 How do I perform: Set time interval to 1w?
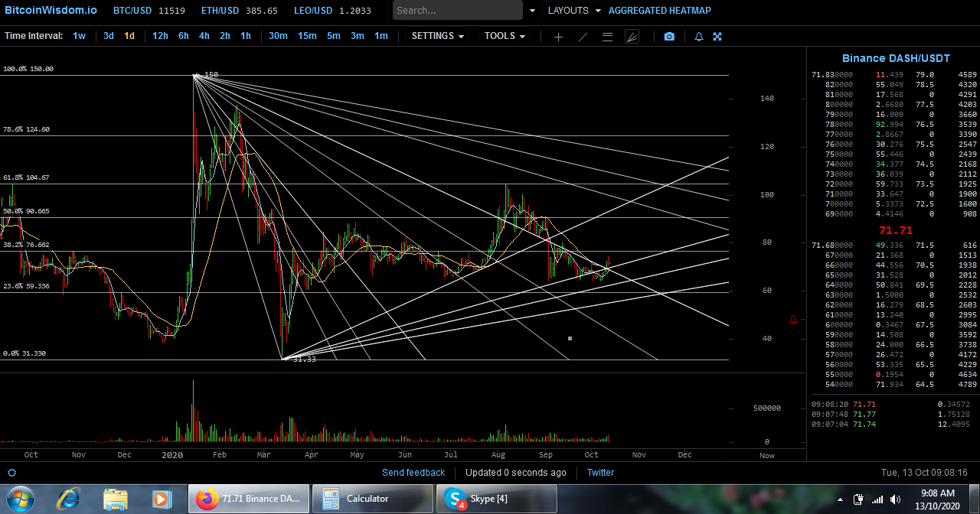tap(80, 36)
